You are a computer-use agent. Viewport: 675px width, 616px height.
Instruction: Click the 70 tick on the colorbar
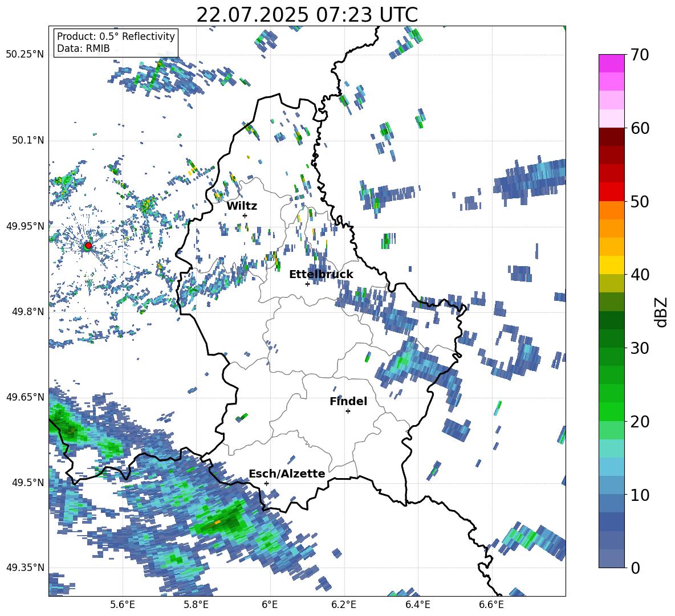[640, 55]
